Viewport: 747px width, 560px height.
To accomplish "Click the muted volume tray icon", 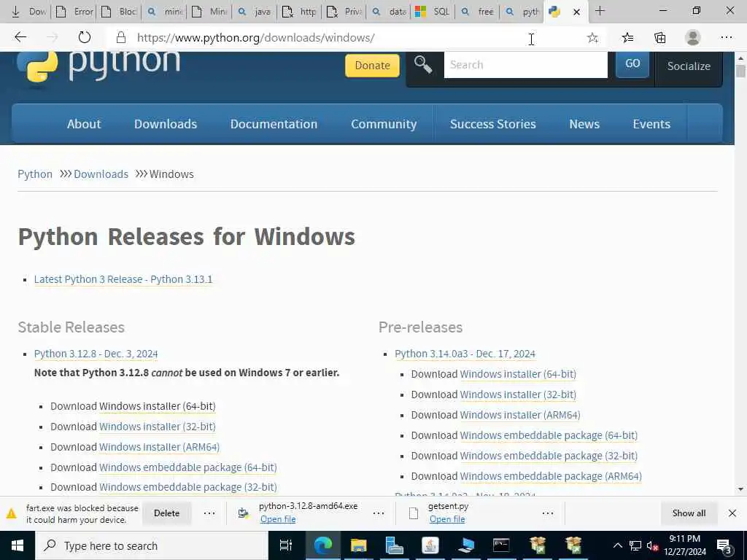I will pyautogui.click(x=652, y=545).
